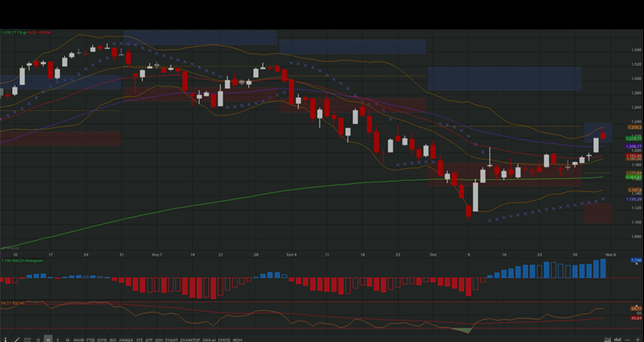Open the ΜΟΗ symbol shortcut
The height and width of the screenshot is (342, 644).
(237, 340)
